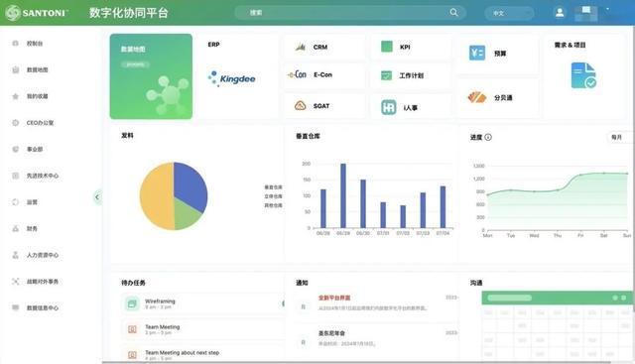Open the Wireframing task
The width and height of the screenshot is (635, 364).
click(202, 303)
